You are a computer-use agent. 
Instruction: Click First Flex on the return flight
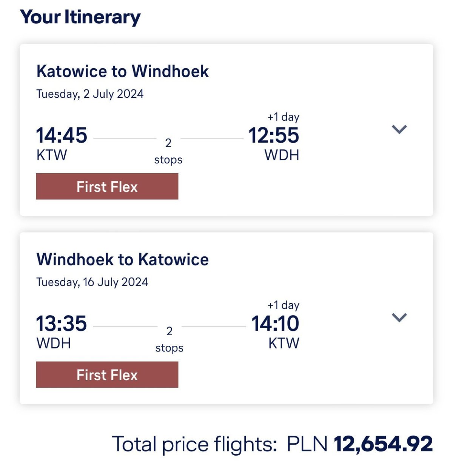pyautogui.click(x=107, y=374)
